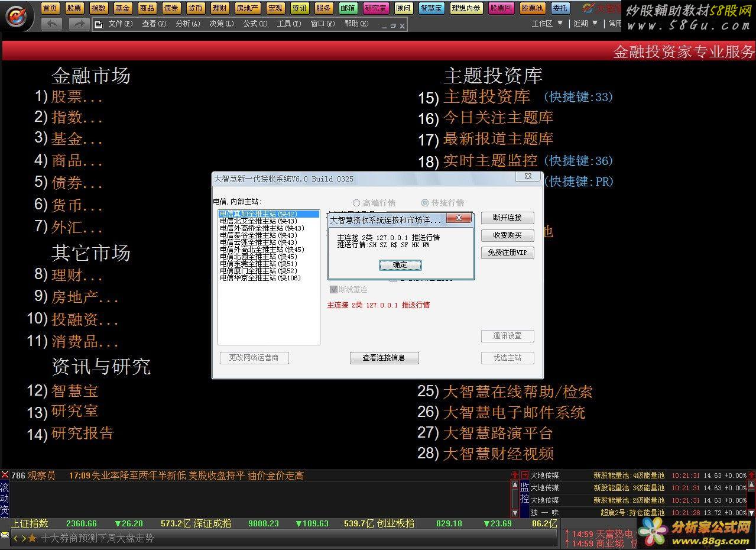Select server 电信北艾全推主站 (快43)
The width and height of the screenshot is (756, 550).
[268, 221]
